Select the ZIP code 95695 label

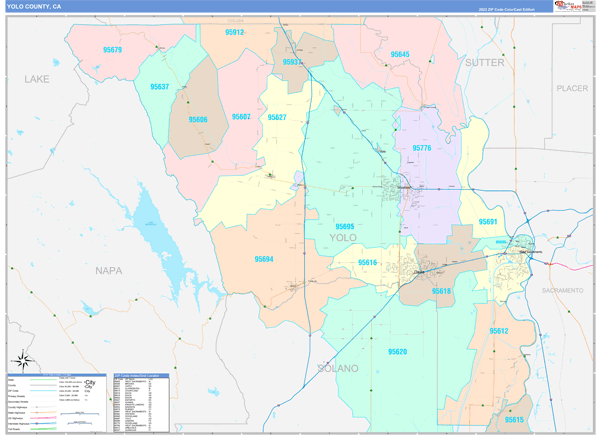tap(344, 227)
